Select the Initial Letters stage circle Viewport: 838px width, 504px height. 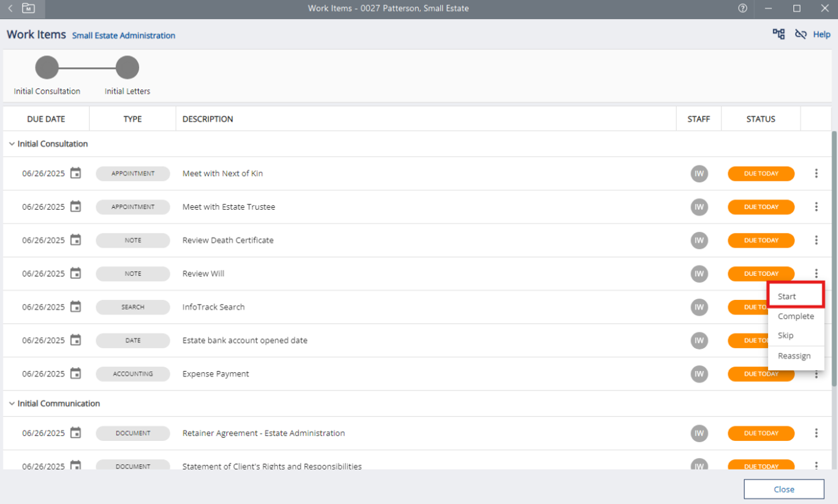point(128,67)
